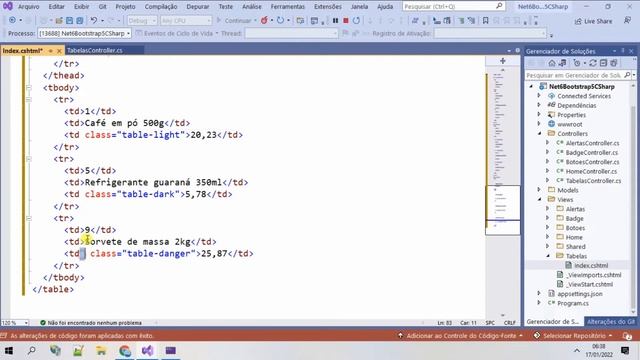Click Sync with Active Document icon
Screen dimensions: 640x360
[593, 63]
